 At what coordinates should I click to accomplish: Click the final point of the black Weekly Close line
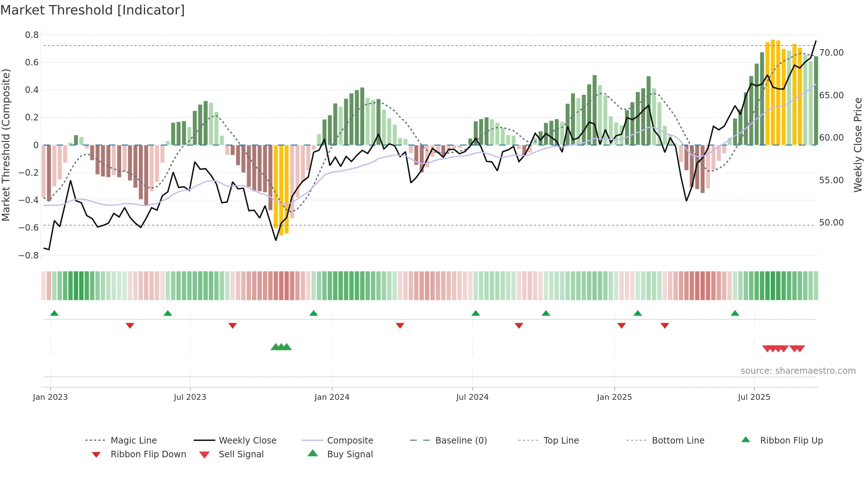[x=816, y=41]
